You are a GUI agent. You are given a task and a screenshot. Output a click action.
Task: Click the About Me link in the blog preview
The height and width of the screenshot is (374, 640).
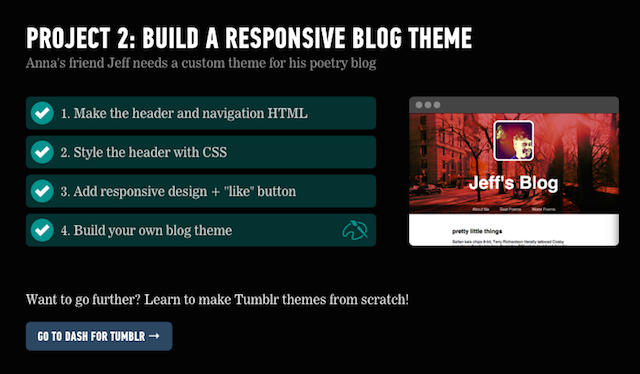coord(481,209)
